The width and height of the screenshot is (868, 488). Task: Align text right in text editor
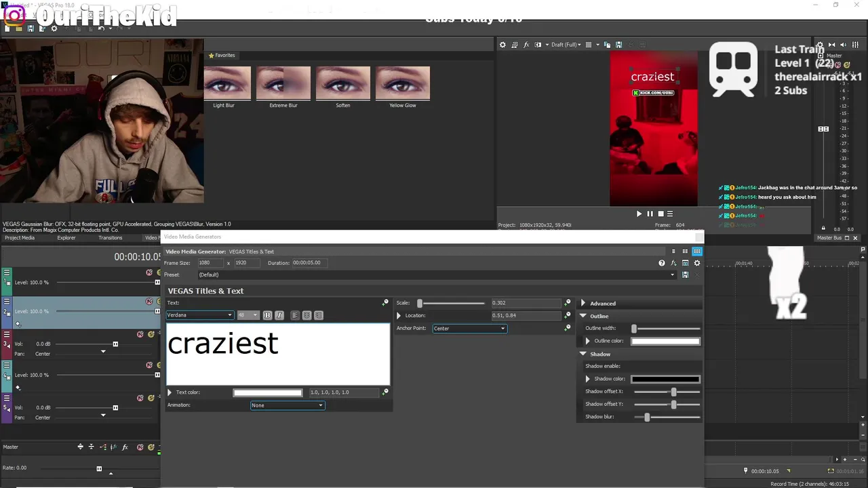point(319,315)
